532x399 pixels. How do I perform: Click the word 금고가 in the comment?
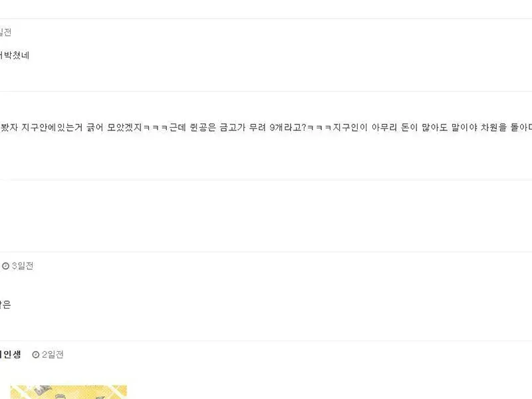pos(232,127)
